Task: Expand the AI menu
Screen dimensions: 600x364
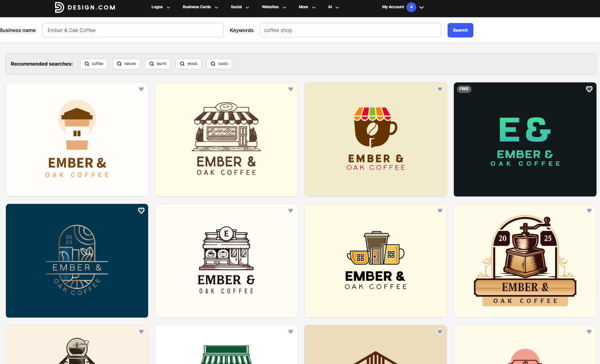Action: (333, 7)
